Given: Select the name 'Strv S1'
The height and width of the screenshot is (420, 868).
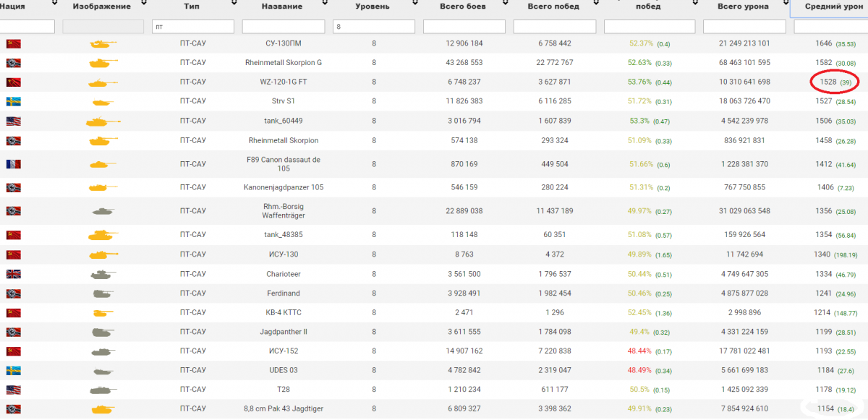Looking at the screenshot, I should pos(284,101).
